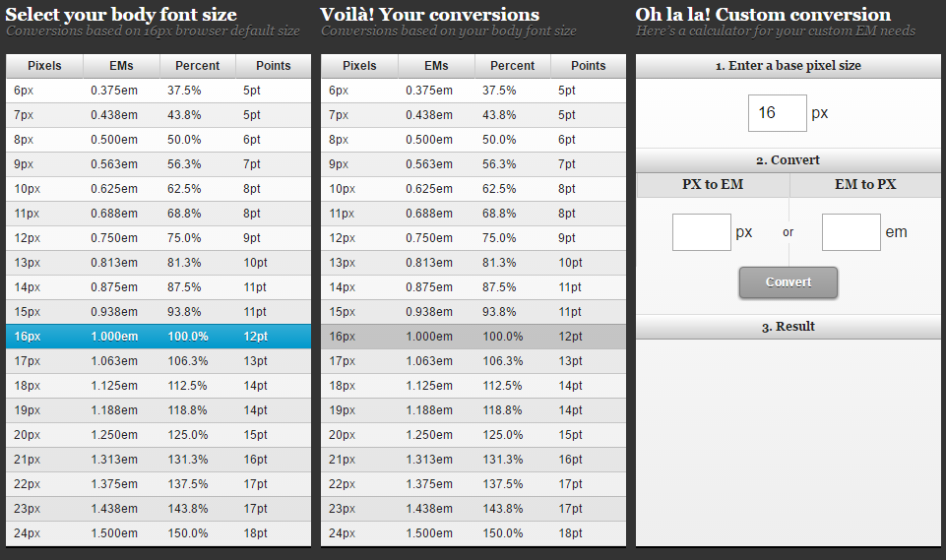Click the Convert button
946x560 pixels.
[x=788, y=282]
